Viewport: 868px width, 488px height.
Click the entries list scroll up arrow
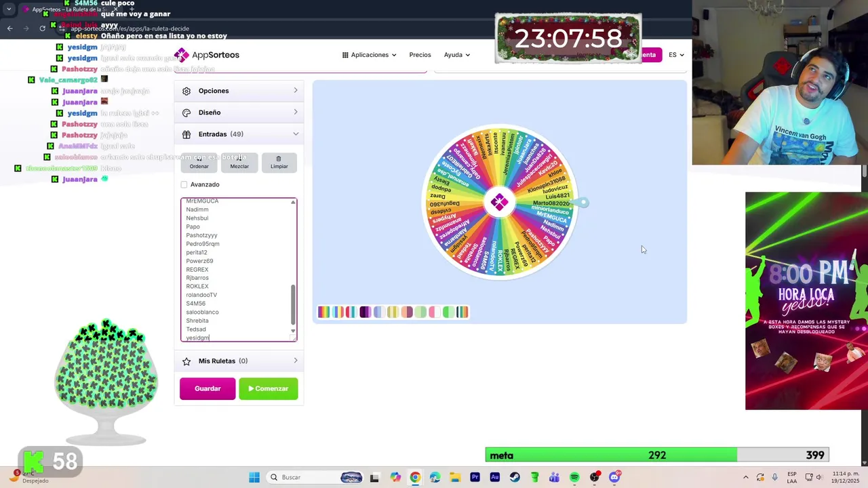[x=293, y=202]
